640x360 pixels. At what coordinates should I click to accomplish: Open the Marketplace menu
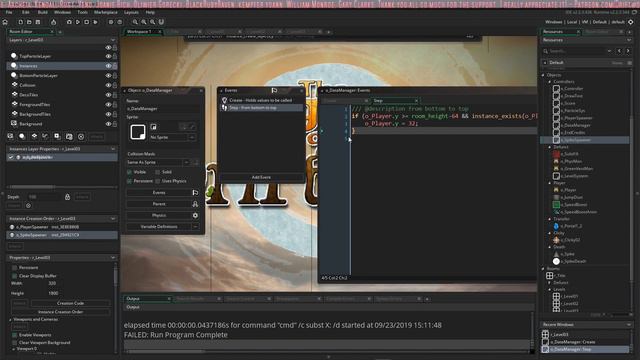[x=106, y=12]
